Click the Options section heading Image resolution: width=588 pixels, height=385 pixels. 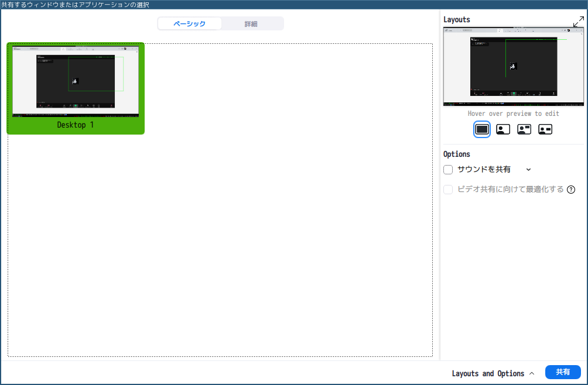457,154
